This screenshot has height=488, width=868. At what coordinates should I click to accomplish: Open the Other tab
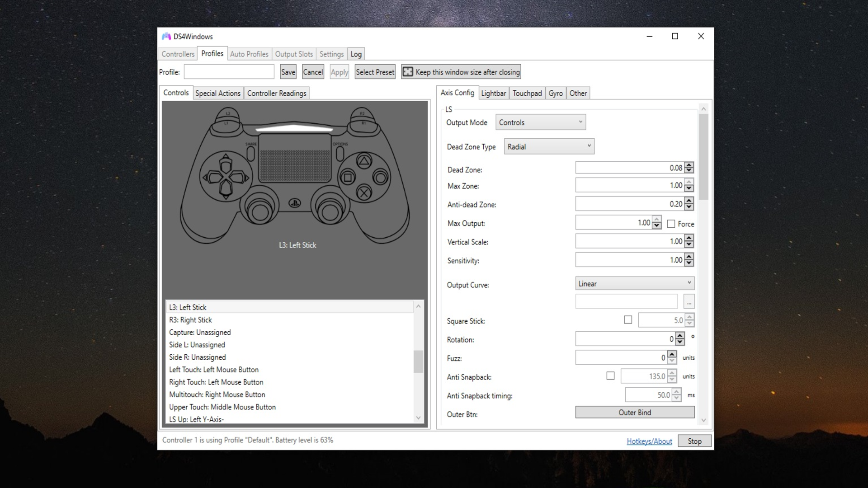(x=578, y=93)
